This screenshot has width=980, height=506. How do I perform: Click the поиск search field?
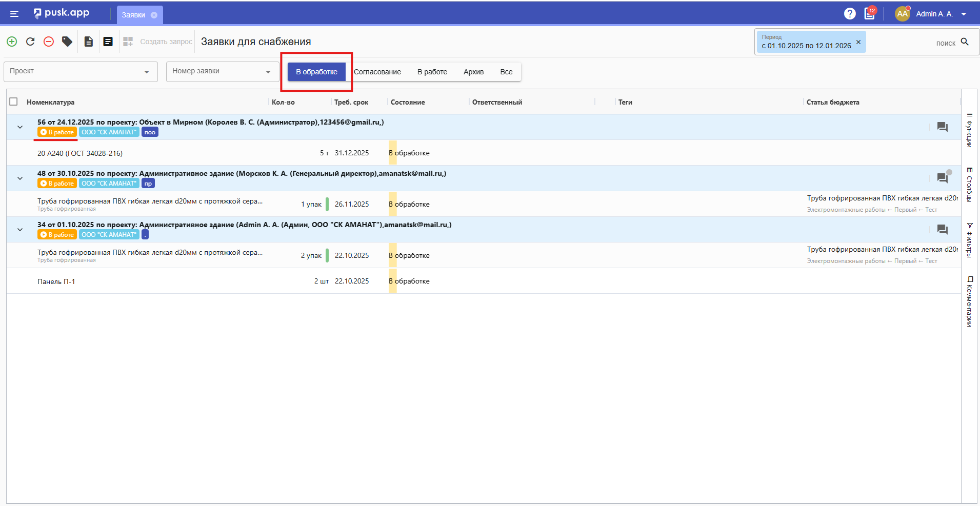click(918, 43)
